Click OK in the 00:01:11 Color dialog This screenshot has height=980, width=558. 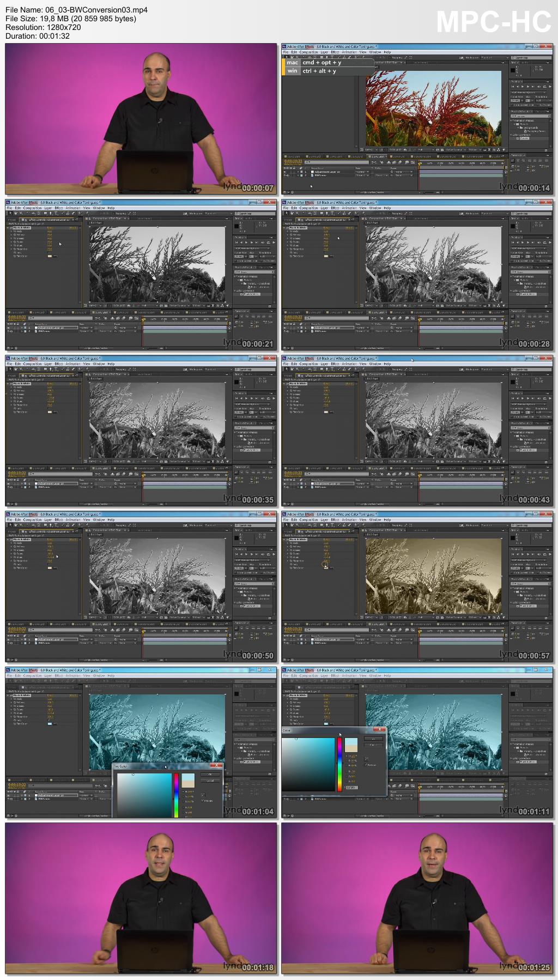[x=373, y=739]
